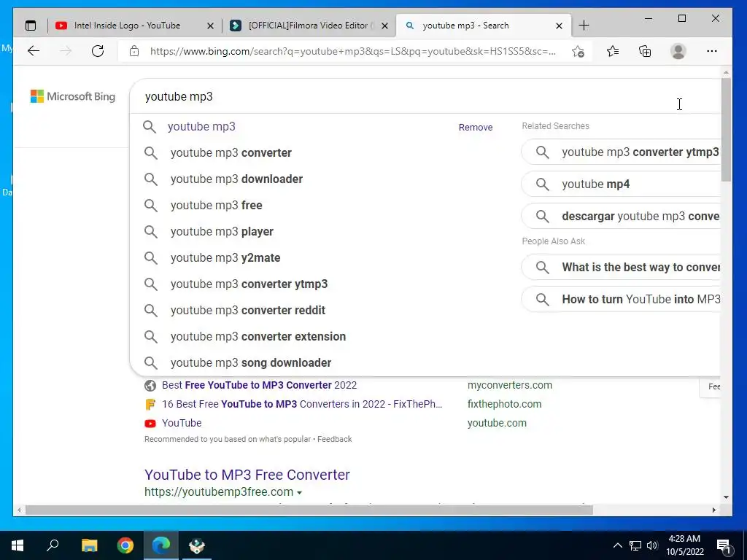Viewport: 747px width, 560px height.
Task: Click Microsoft Edge taskbar icon
Action: (161, 545)
